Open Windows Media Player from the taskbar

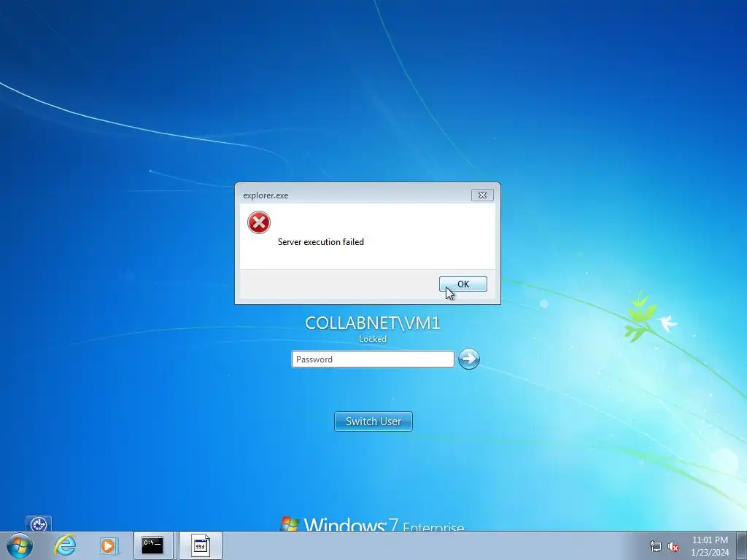click(x=109, y=545)
